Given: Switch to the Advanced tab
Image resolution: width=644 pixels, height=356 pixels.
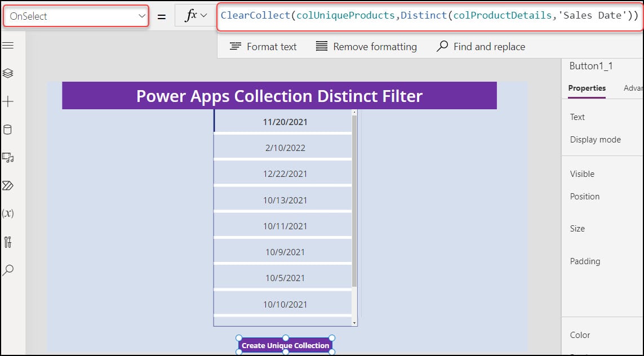Looking at the screenshot, I should (633, 88).
